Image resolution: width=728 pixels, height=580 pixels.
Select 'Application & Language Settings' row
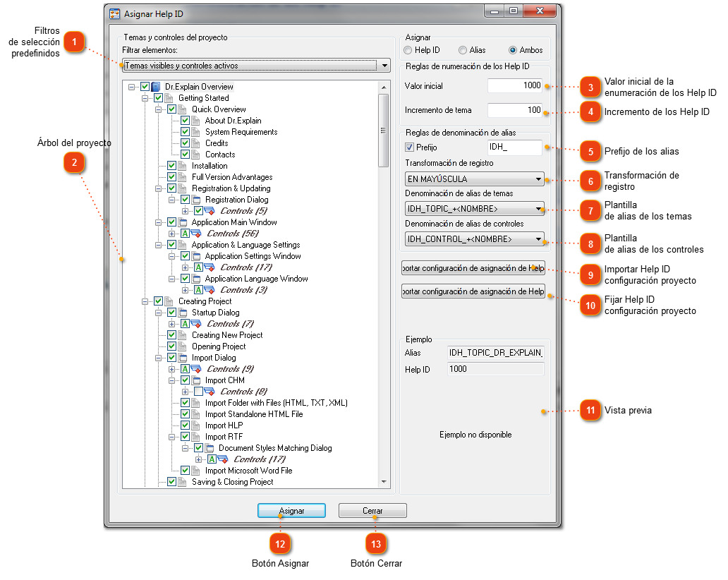(x=245, y=245)
